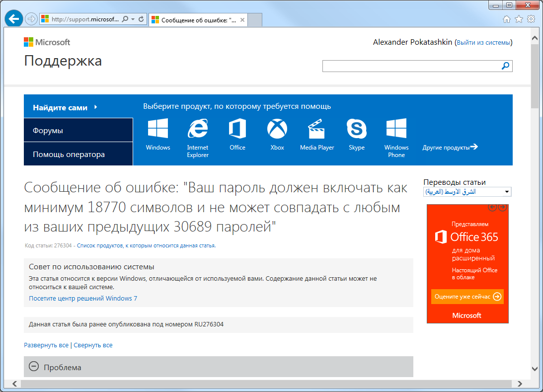Open the 'Переводы статьи' language dropdown
Screen dimensions: 543x392
point(467,191)
